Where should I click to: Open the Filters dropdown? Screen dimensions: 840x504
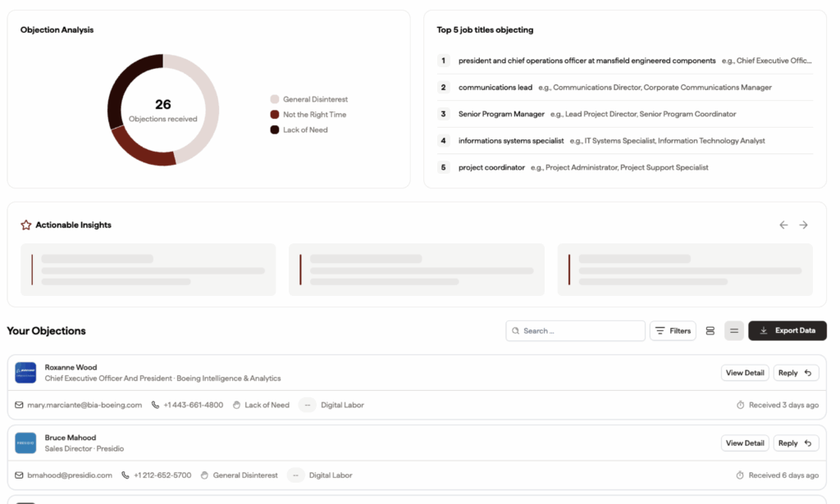tap(673, 330)
